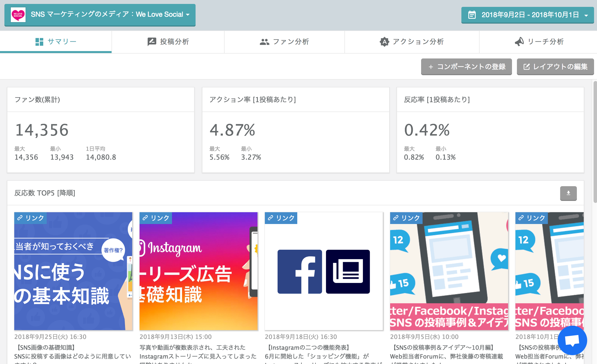The width and height of the screenshot is (597, 364).
Task: Switch to the ファン分析 tab
Action: [284, 42]
